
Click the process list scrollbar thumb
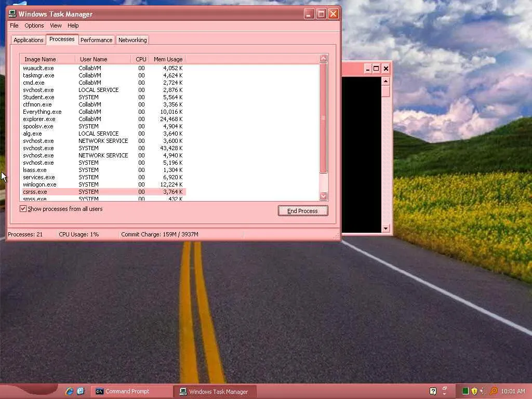[323, 118]
